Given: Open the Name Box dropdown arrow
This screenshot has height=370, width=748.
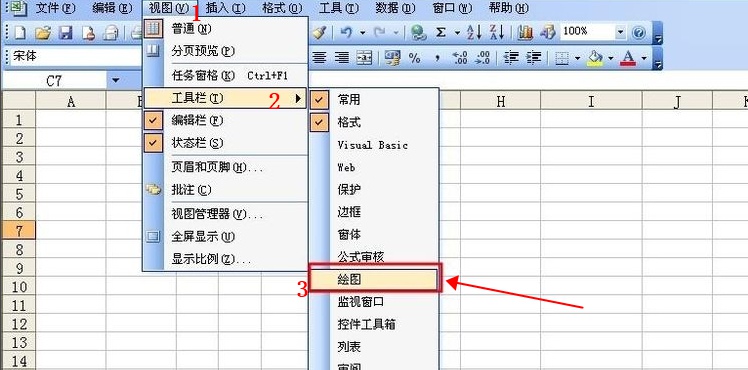Looking at the screenshot, I should 115,81.
